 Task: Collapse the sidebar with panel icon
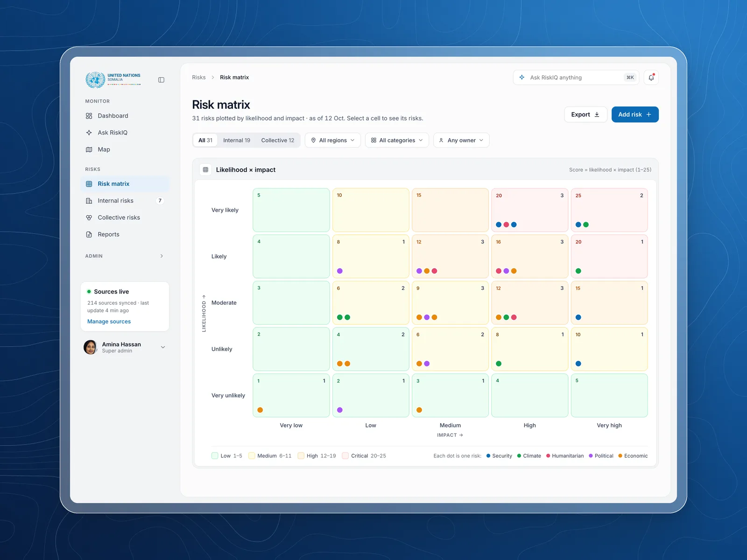(161, 80)
